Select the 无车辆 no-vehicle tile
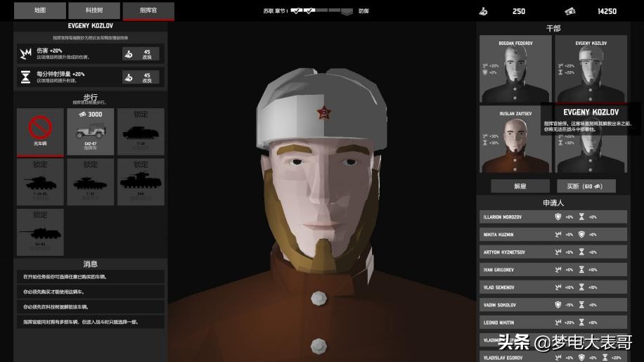 40,131
